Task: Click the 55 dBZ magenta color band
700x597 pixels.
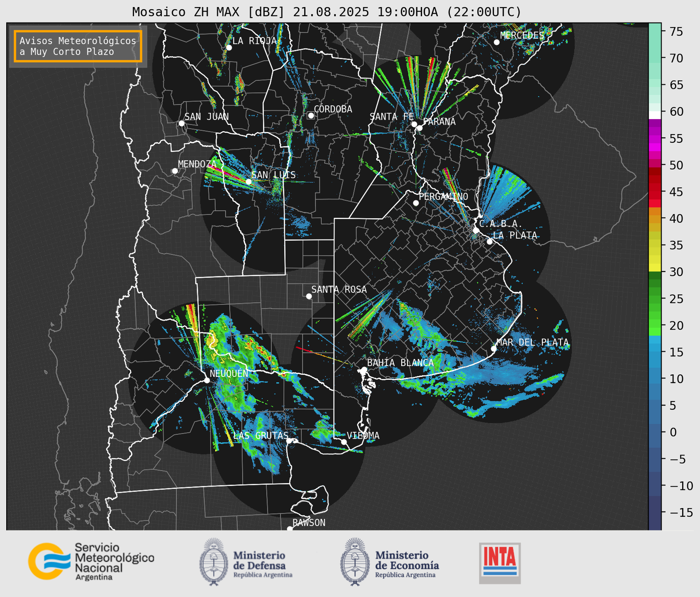Action: coord(655,139)
